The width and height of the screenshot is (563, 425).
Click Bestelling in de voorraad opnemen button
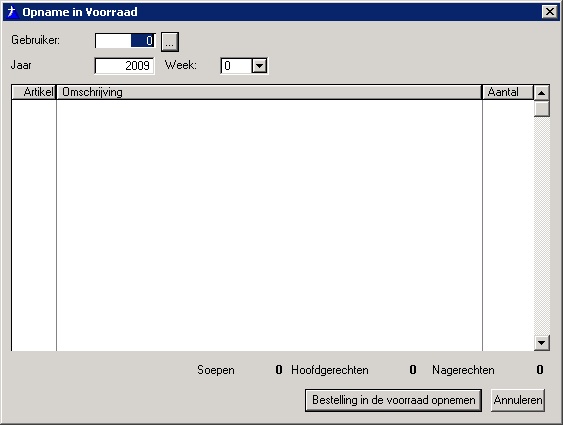(394, 400)
